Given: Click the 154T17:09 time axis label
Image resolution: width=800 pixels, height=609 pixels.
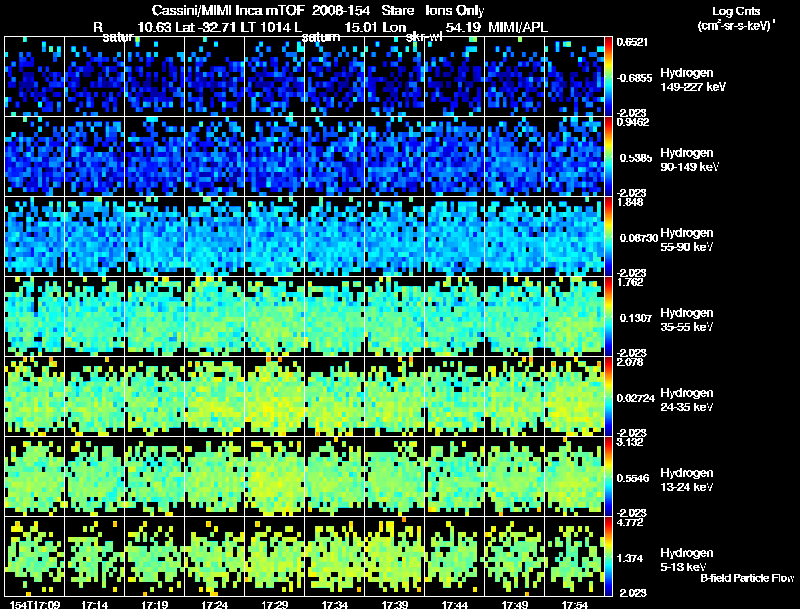Looking at the screenshot, I should (x=35, y=605).
